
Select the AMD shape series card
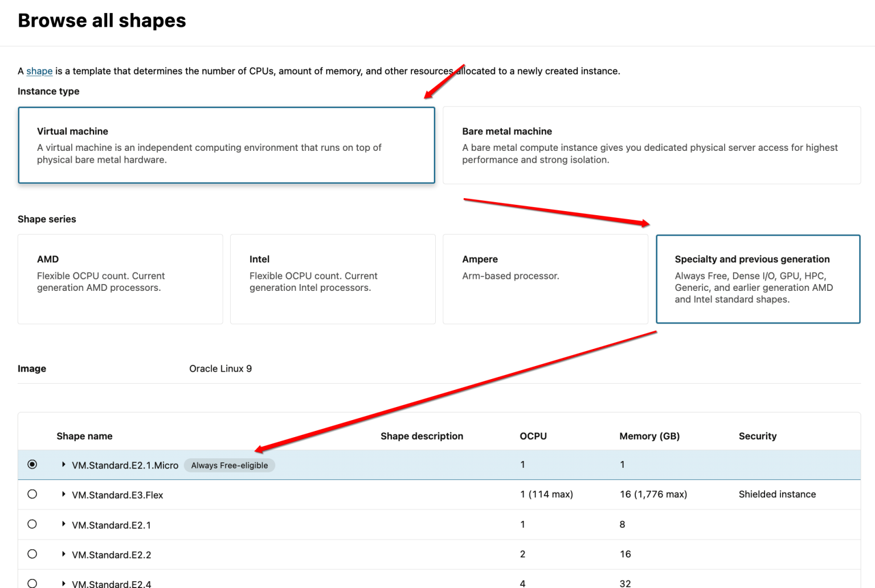(120, 279)
